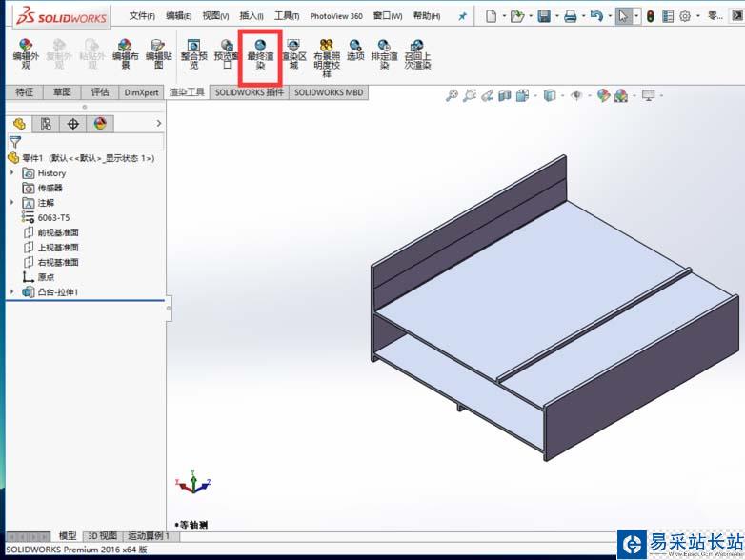The width and height of the screenshot is (745, 560).
Task: Open dropdown arrow next to Save icon
Action: coord(557,16)
